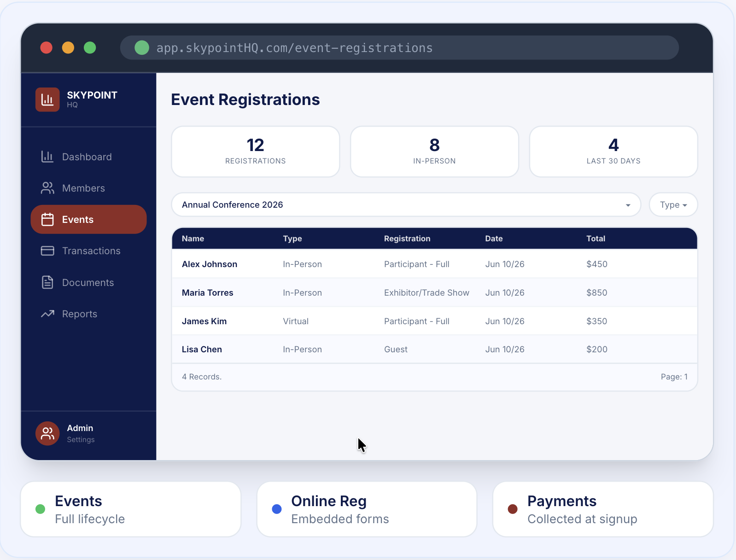The image size is (736, 560).
Task: Expand the Type filter dropdown
Action: pos(673,204)
